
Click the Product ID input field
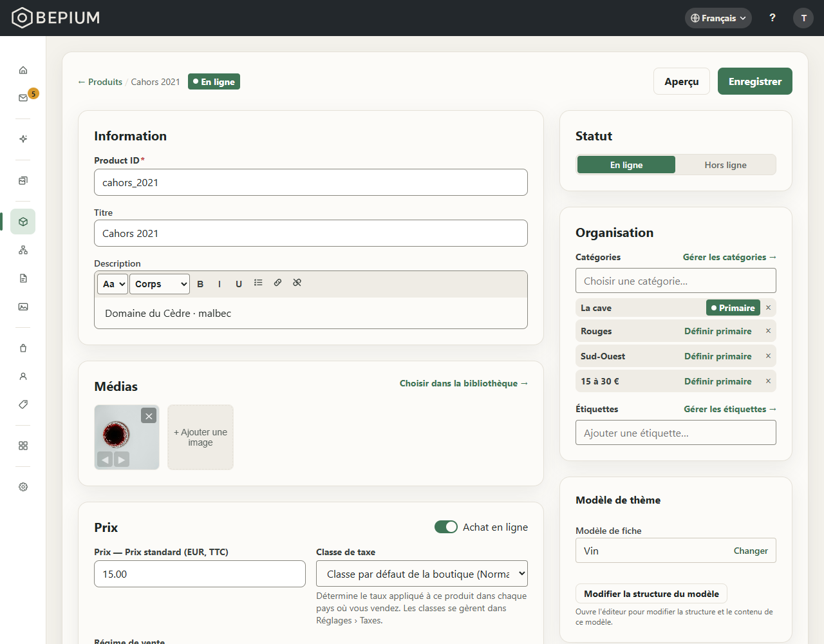311,182
